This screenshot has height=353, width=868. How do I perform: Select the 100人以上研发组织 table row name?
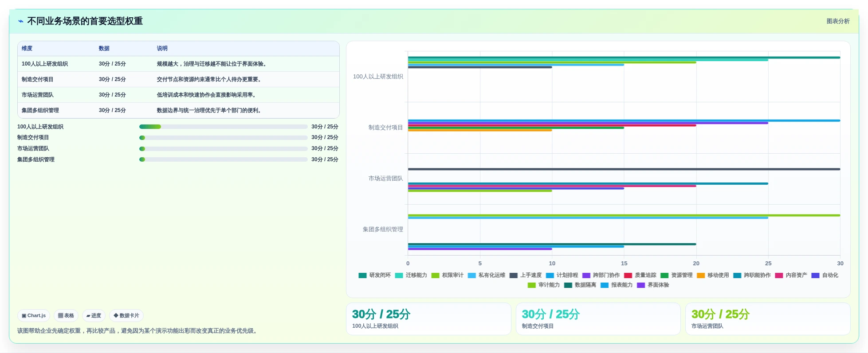[x=45, y=64]
